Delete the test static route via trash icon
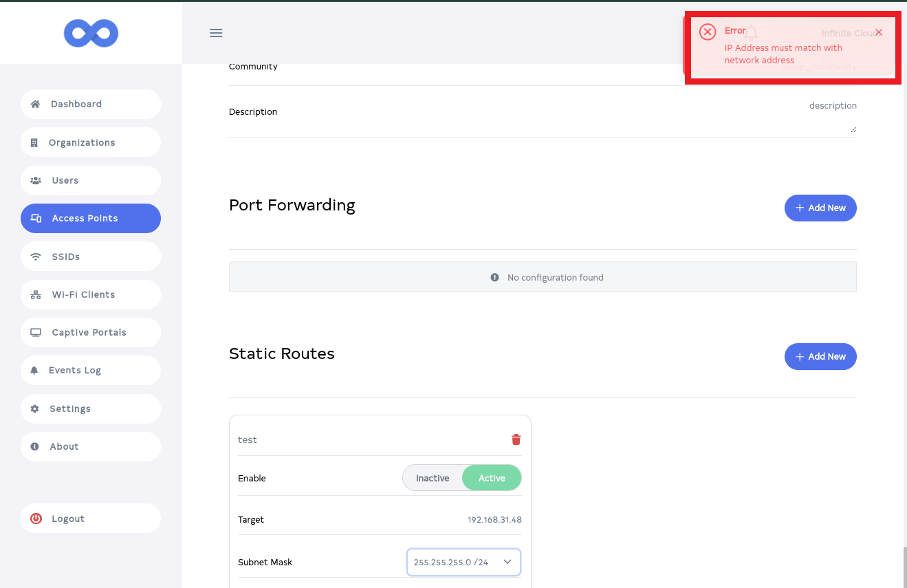The image size is (907, 588). [516, 439]
